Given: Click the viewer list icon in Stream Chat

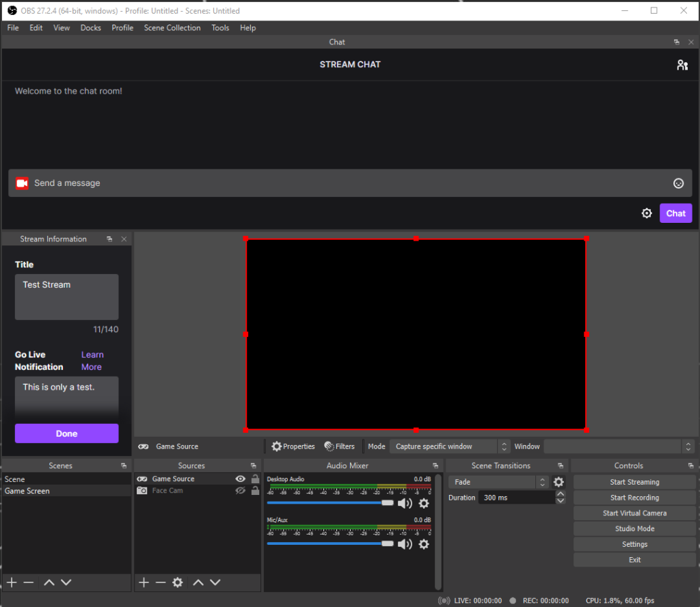Looking at the screenshot, I should (x=682, y=64).
